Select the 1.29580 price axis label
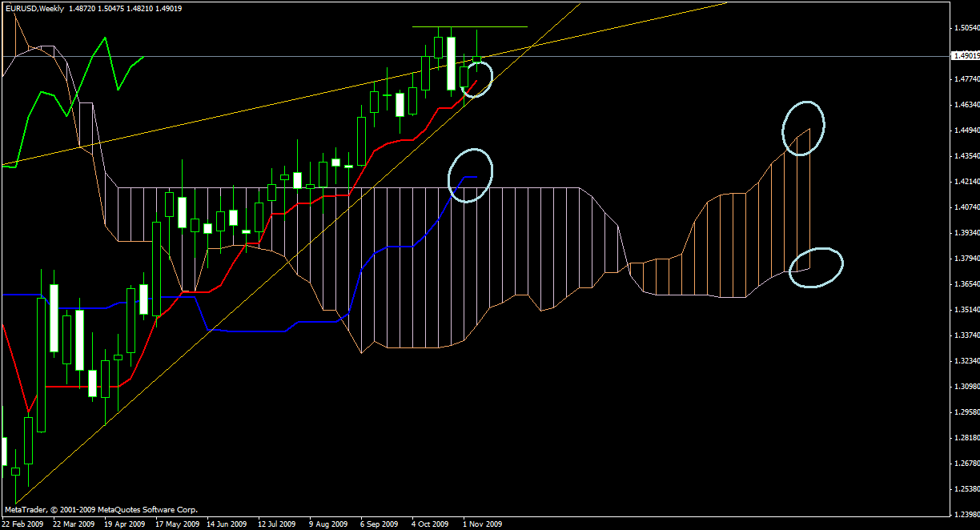The height and width of the screenshot is (530, 980). click(967, 412)
